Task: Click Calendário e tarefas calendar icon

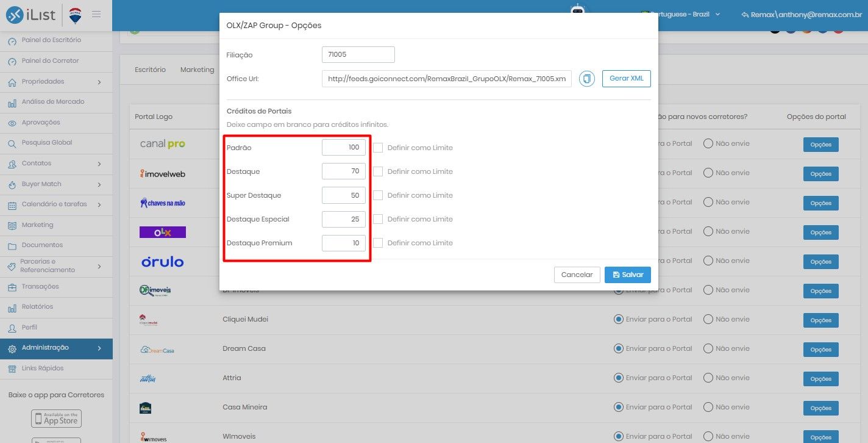Action: click(12, 205)
